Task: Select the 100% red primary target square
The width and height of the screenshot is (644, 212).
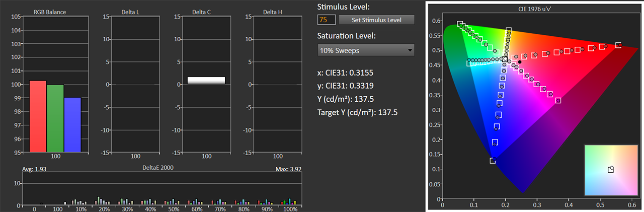Action: tap(618, 45)
